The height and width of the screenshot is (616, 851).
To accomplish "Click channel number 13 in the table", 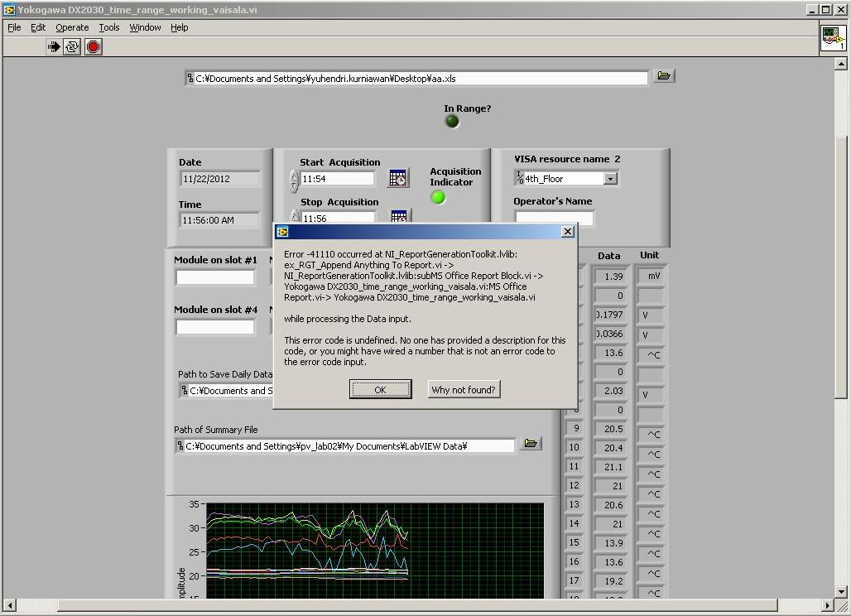I will (x=575, y=504).
